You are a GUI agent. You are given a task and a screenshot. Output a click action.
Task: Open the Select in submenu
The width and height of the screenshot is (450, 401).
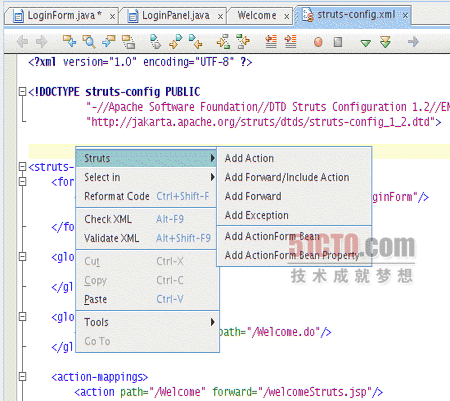coord(147,177)
